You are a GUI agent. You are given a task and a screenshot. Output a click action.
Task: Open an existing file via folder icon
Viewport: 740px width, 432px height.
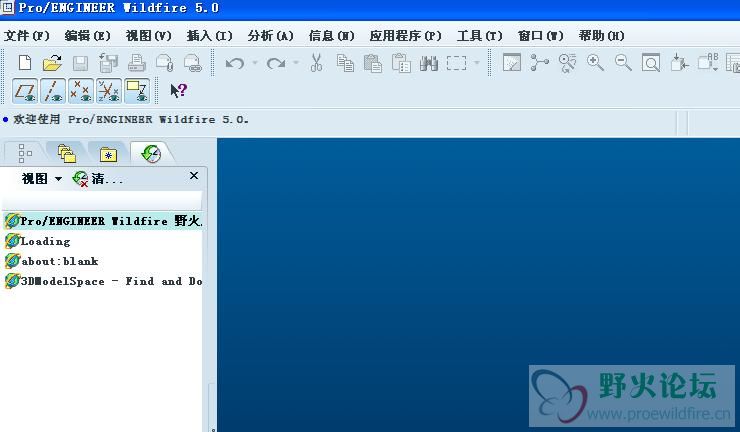[52, 62]
